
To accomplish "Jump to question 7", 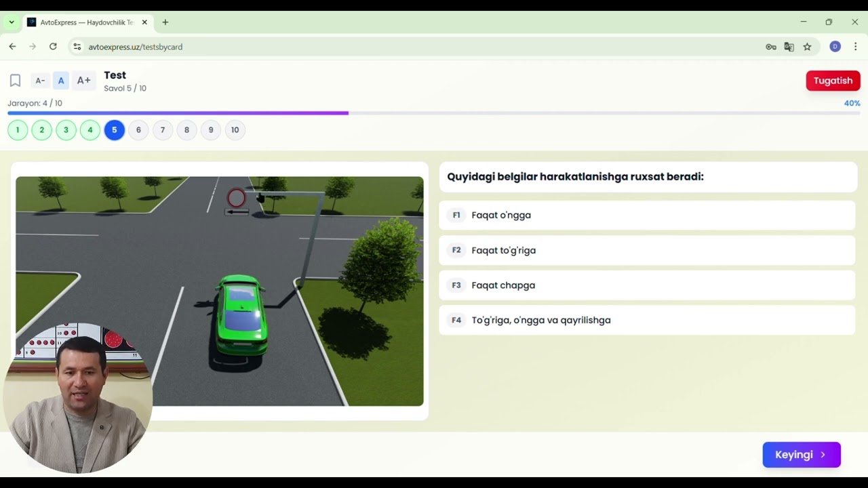I will [x=163, y=130].
